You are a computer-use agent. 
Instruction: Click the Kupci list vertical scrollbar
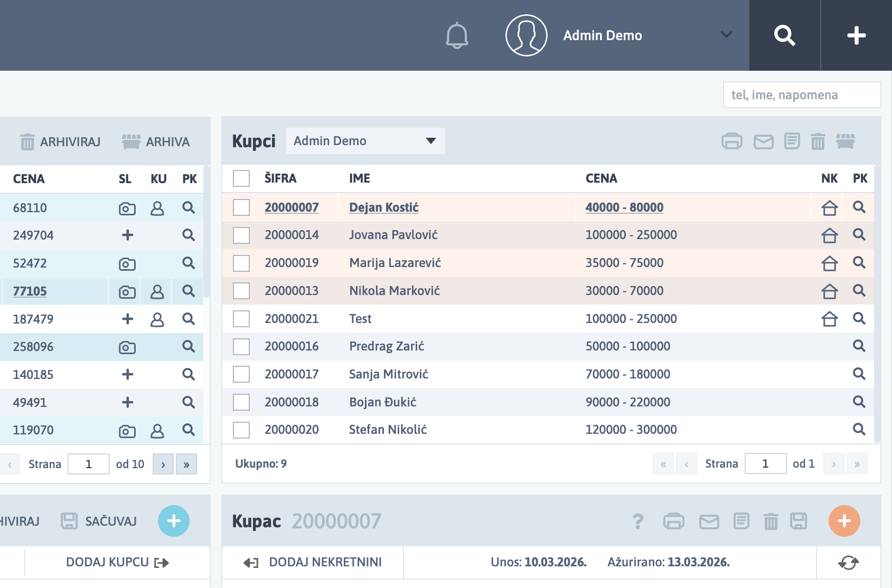(877, 304)
